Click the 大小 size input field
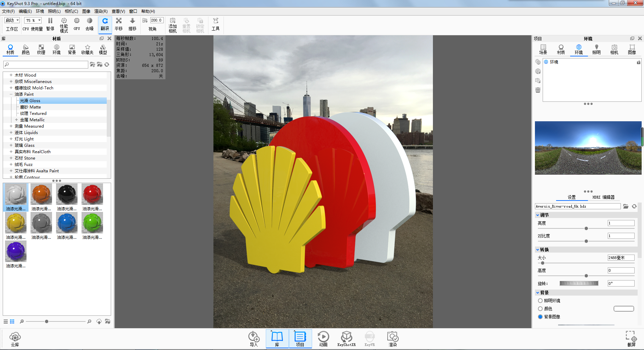Screen dimensions: 644x350 pyautogui.click(x=621, y=258)
